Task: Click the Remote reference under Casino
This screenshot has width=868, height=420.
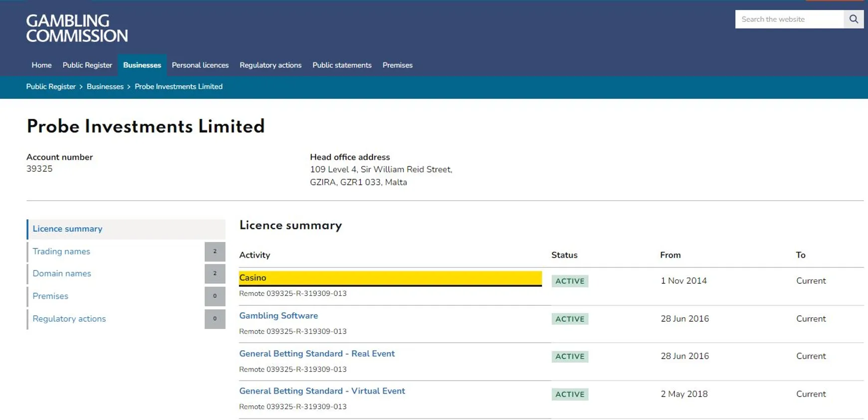Action: 293,294
